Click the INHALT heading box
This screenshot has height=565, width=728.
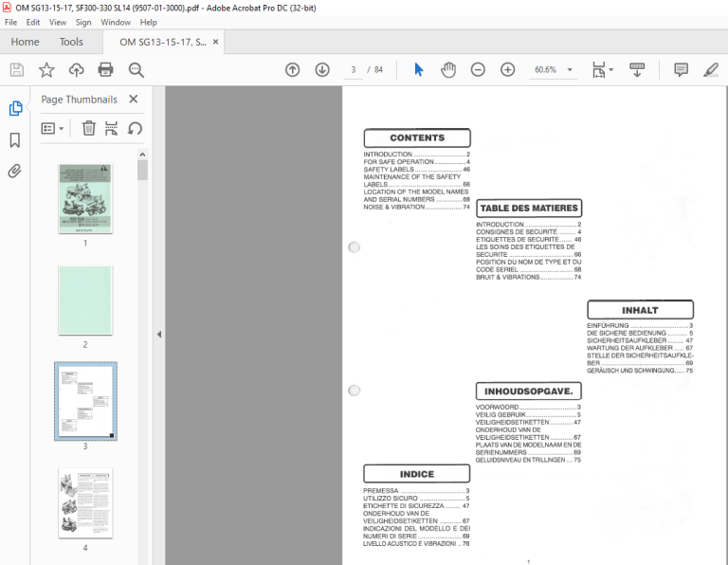click(640, 310)
